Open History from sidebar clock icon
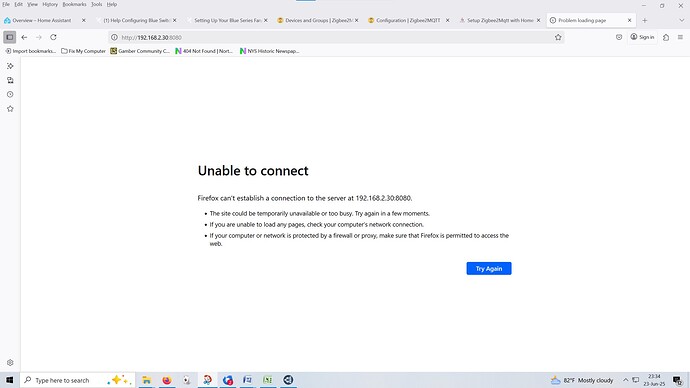Screen dimensions: 690x388 pyautogui.click(x=10, y=94)
